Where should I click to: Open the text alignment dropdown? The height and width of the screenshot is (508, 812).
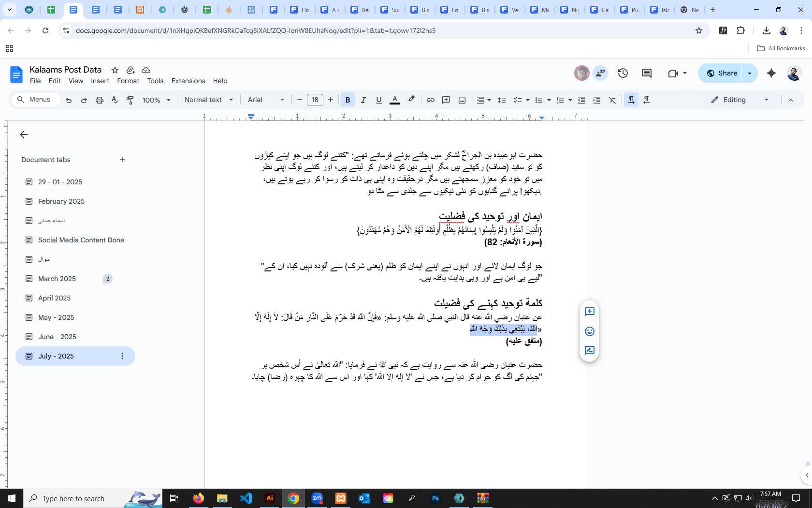tap(484, 100)
